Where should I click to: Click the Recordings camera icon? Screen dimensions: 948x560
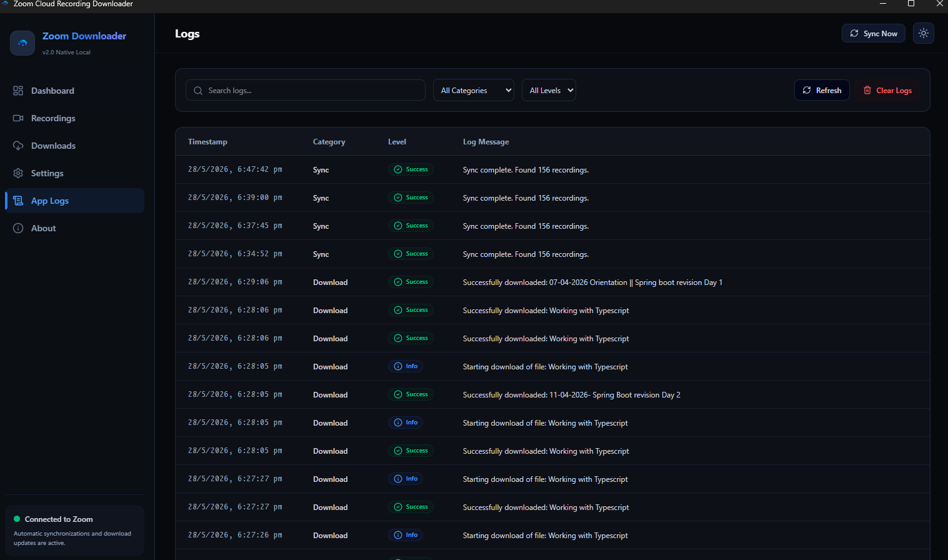pos(18,118)
